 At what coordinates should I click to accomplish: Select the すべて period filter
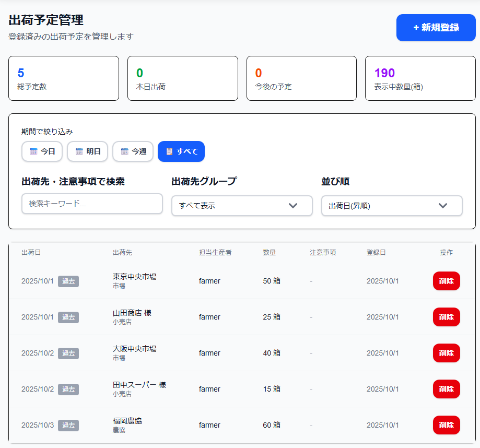click(x=181, y=151)
